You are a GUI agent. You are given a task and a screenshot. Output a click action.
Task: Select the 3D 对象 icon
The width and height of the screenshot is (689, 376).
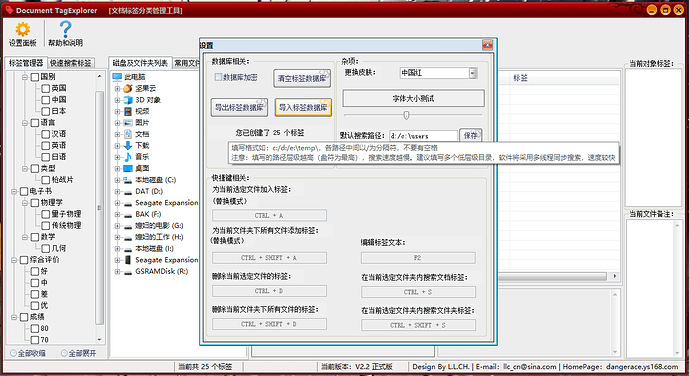tap(127, 100)
